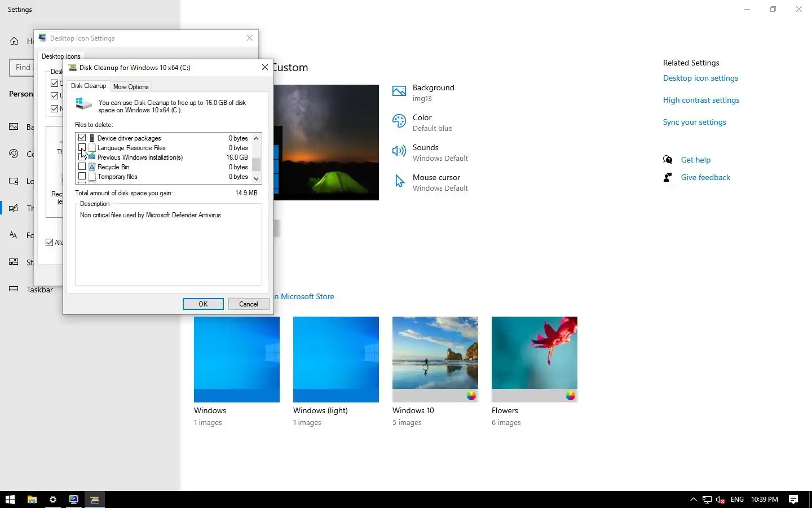The height and width of the screenshot is (508, 812).
Task: Click the Recycle Bin icon in the files list
Action: coord(92,167)
